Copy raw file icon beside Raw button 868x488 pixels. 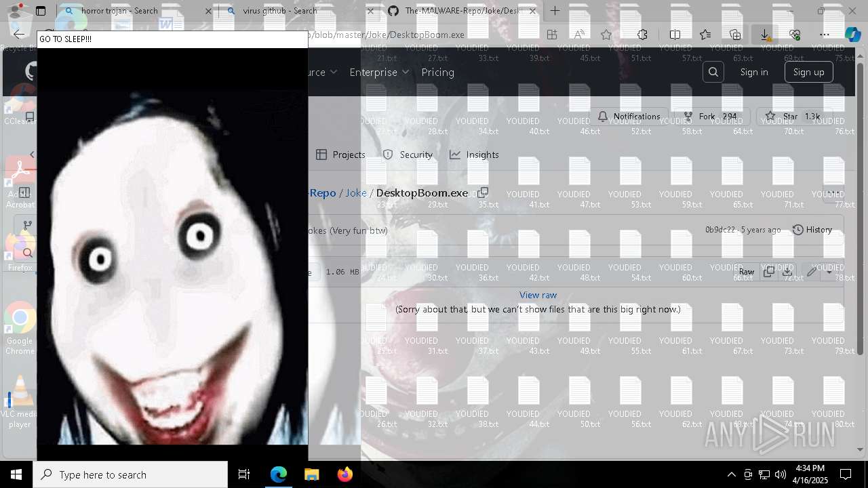(769, 272)
